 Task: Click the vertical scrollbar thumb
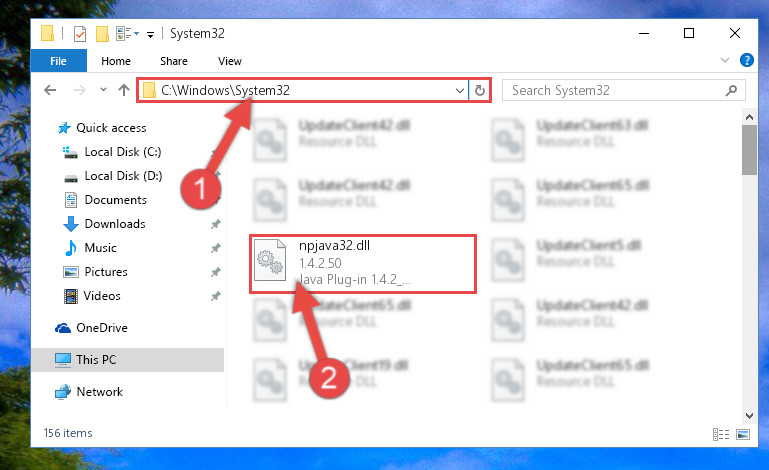(x=749, y=150)
